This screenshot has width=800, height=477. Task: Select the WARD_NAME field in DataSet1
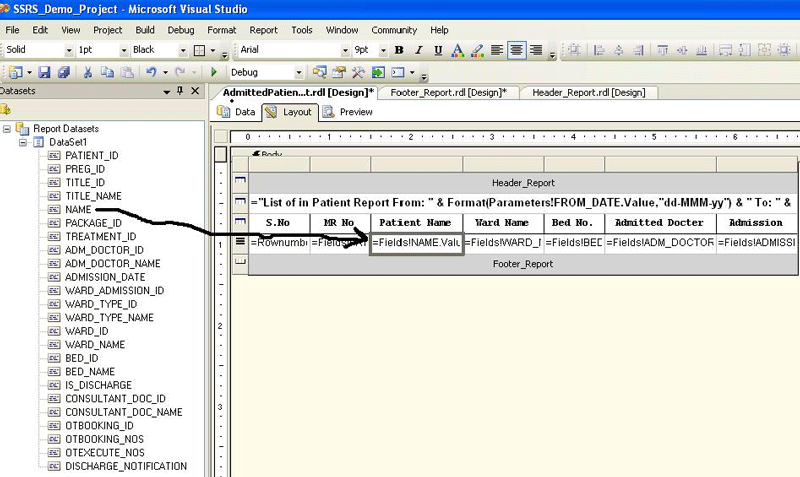tap(95, 344)
